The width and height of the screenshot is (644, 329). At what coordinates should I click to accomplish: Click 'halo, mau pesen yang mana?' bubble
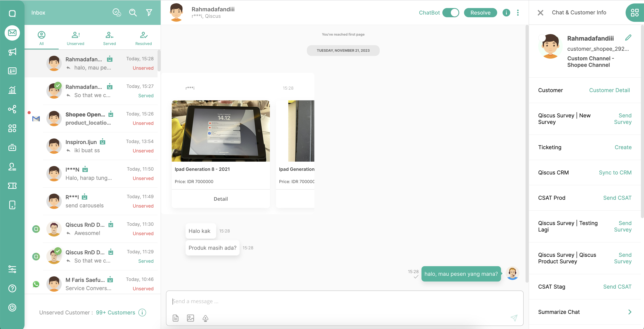point(461,274)
